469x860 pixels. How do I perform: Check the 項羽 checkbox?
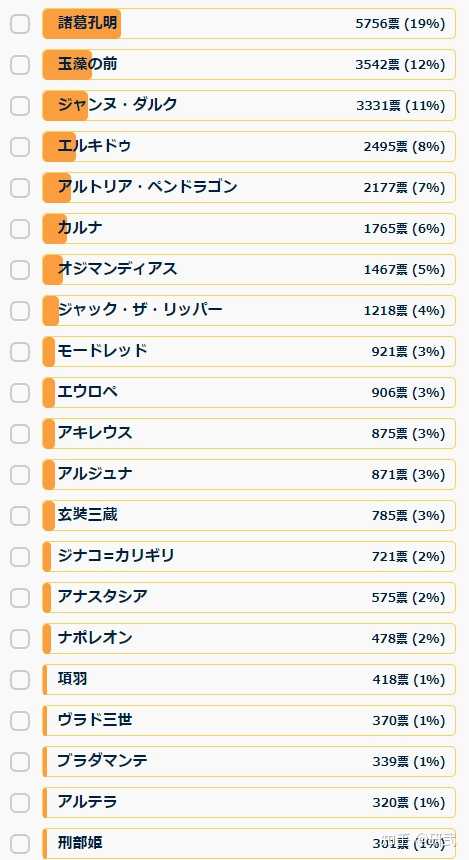point(20,680)
